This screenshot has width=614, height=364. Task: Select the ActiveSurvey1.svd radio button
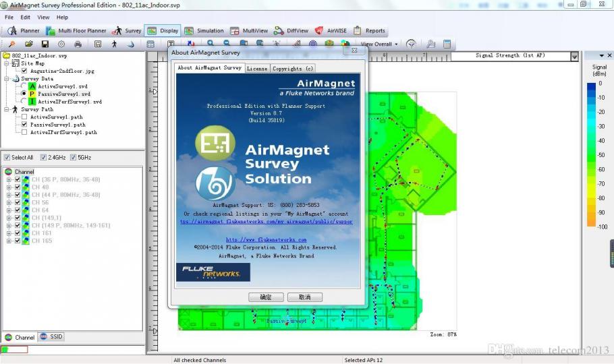coord(24,86)
